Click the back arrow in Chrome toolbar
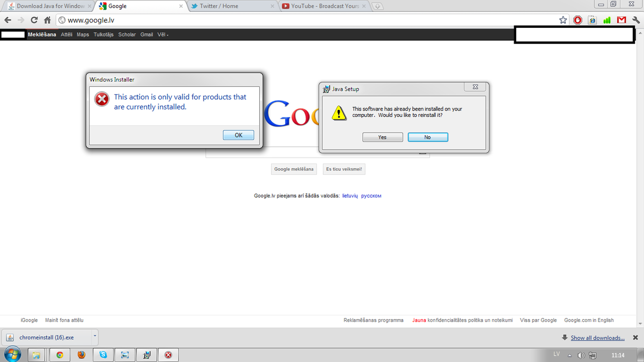 [8, 20]
